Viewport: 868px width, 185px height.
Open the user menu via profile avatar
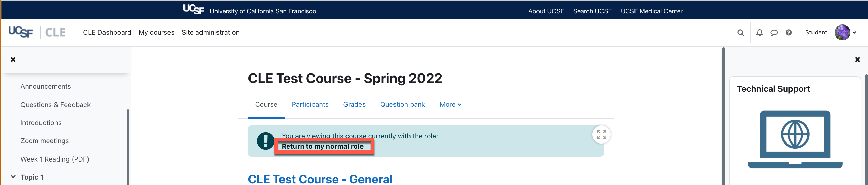(x=842, y=33)
